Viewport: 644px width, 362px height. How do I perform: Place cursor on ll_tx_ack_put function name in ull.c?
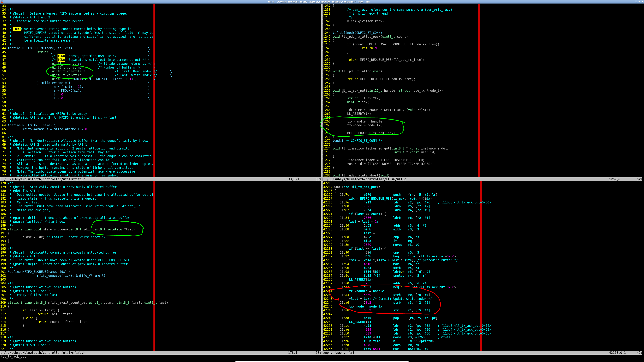(x=354, y=90)
